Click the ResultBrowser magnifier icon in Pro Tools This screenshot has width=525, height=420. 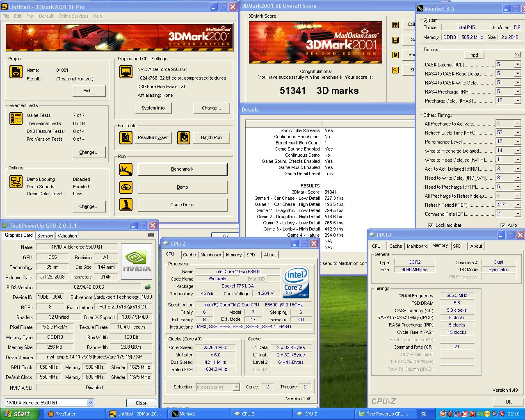coord(126,137)
